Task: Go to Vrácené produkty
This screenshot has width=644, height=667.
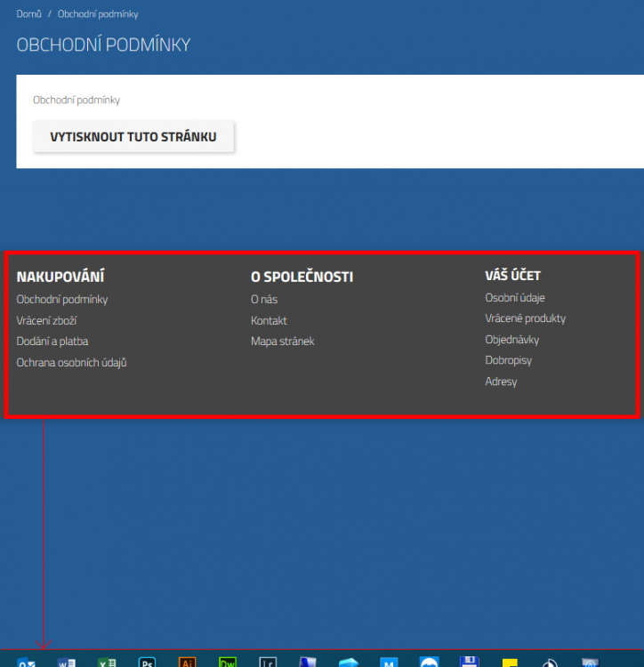Action: click(x=526, y=318)
